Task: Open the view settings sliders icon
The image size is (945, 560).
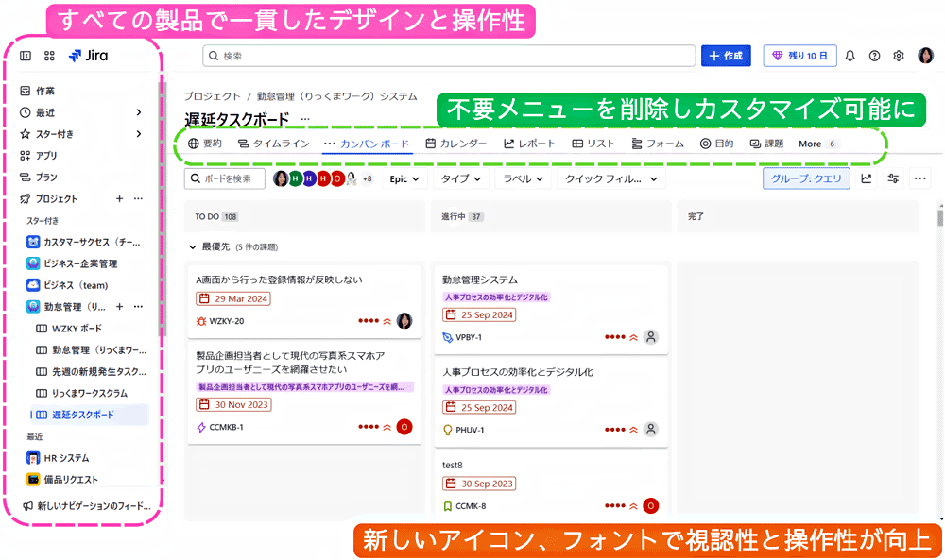Action: pos(893,178)
